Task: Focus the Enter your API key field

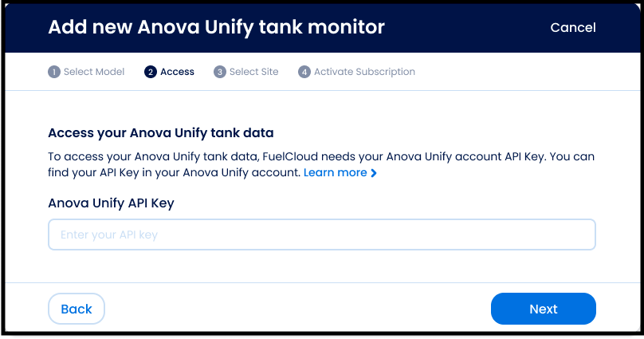Action: tap(322, 235)
